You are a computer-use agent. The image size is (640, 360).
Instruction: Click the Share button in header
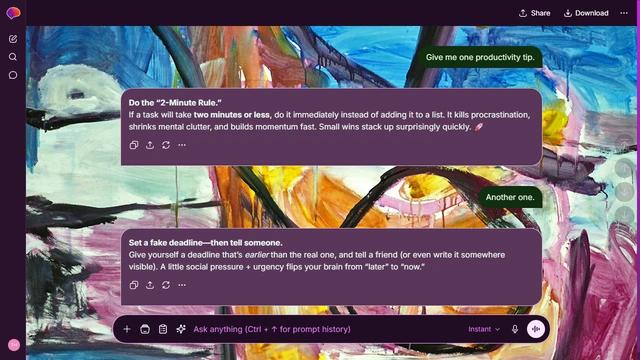[x=534, y=13]
